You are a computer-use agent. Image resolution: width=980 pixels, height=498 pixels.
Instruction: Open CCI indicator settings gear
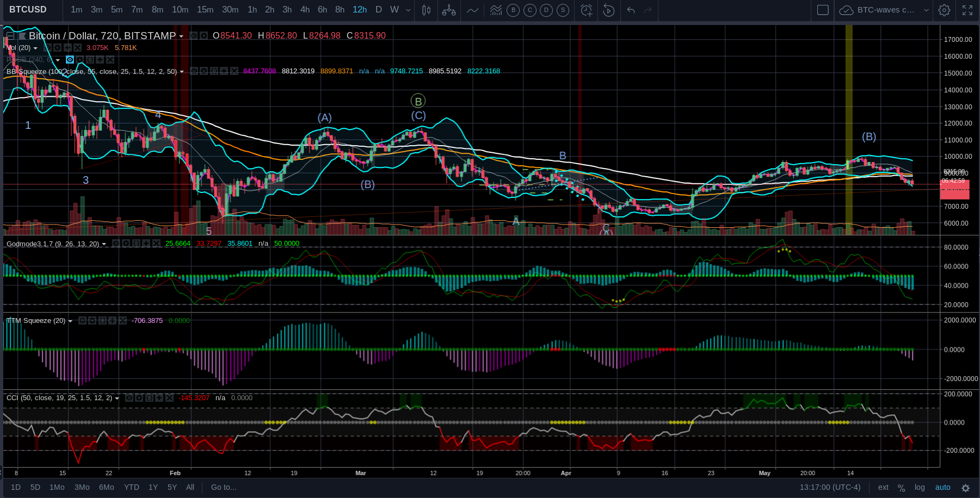139,398
